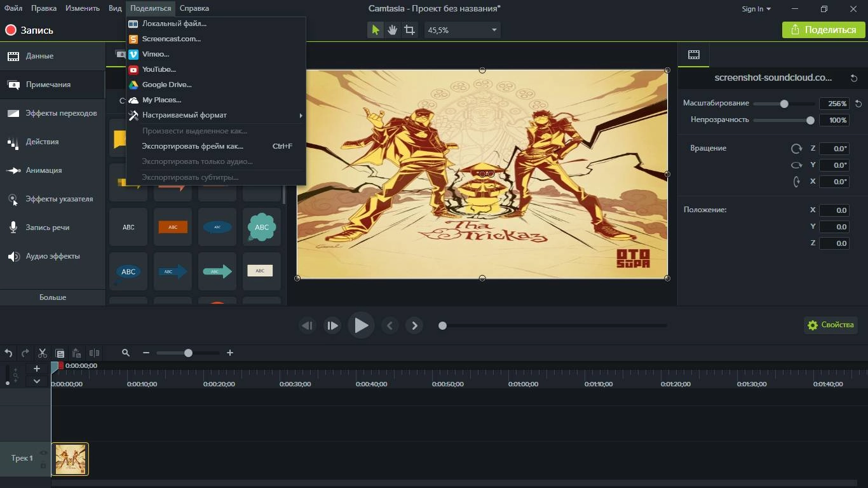
Task: Click Экспортировать фрейм как menu entry
Action: 216,146
